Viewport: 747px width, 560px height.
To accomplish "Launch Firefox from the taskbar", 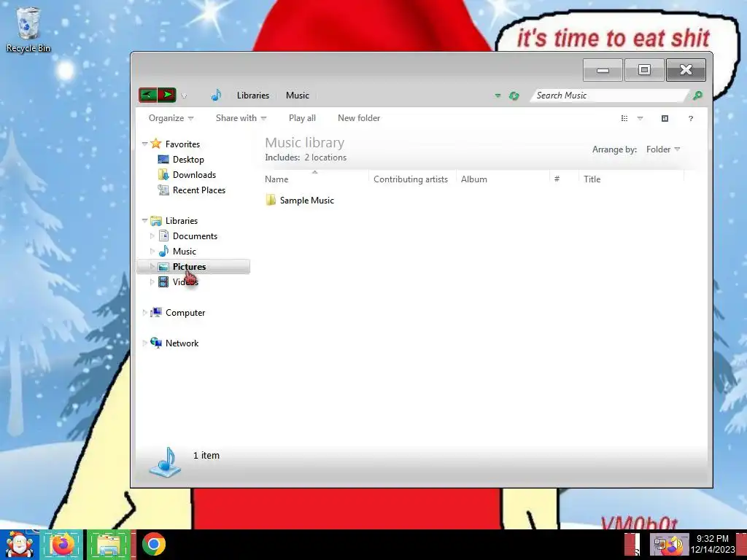I will (x=63, y=545).
